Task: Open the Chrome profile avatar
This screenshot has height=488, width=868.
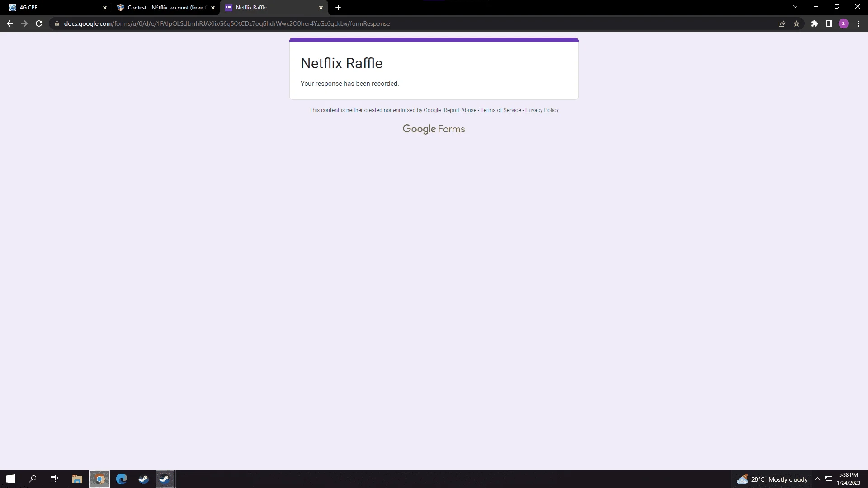Action: pos(844,23)
